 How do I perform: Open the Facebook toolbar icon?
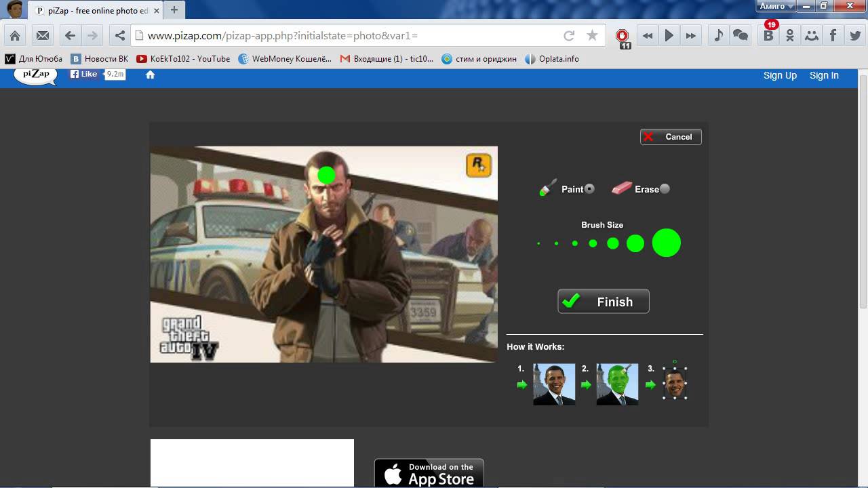pos(833,36)
